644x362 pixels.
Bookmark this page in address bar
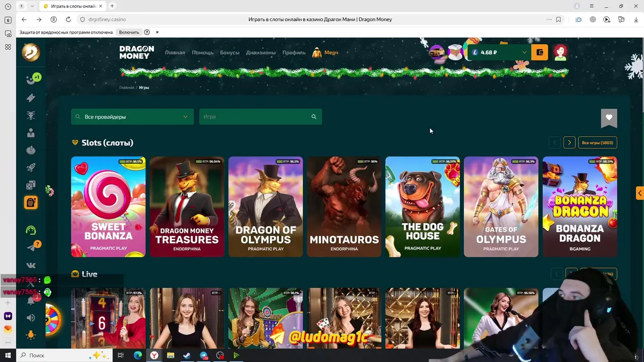[x=558, y=20]
